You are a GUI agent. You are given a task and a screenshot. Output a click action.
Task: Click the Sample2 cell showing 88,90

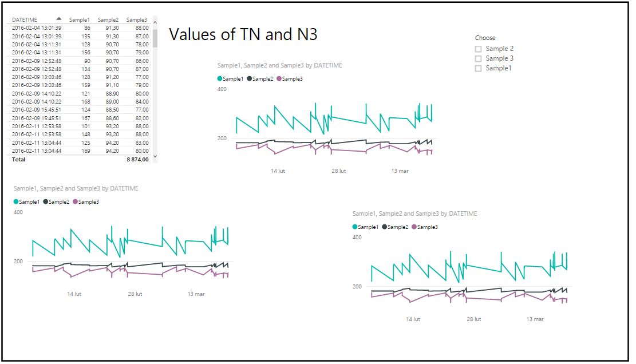[112, 94]
